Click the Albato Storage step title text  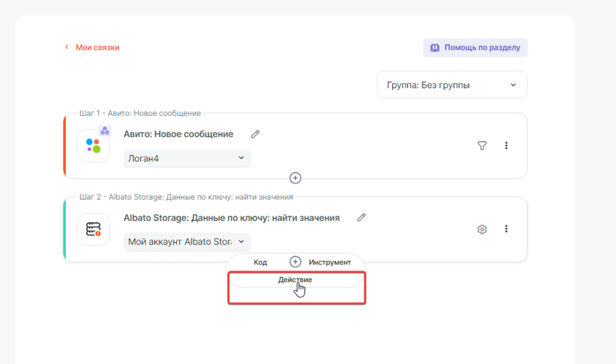[231, 218]
